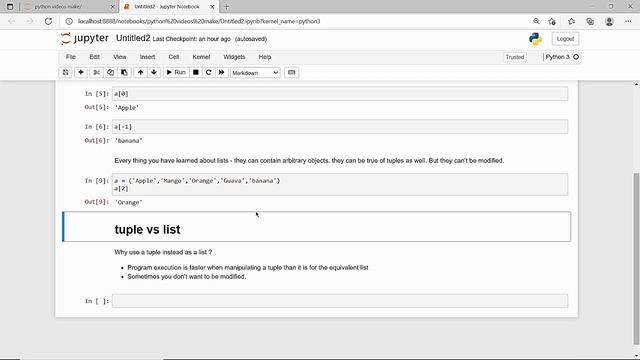Image resolution: width=640 pixels, height=360 pixels.
Task: Move selected cell up arrow
Action: click(140, 73)
